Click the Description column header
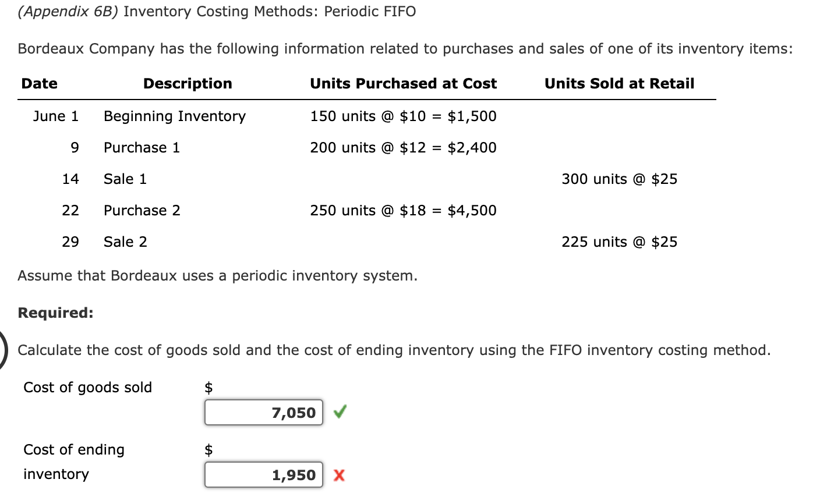 tap(187, 83)
